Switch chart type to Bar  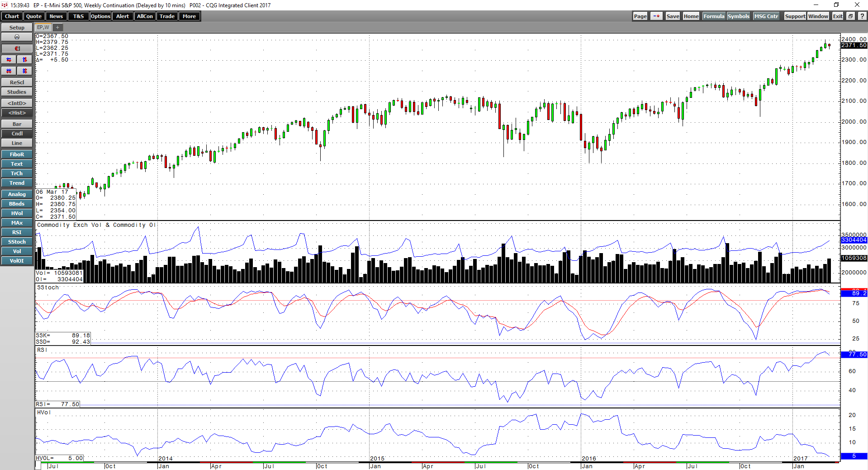pos(17,124)
